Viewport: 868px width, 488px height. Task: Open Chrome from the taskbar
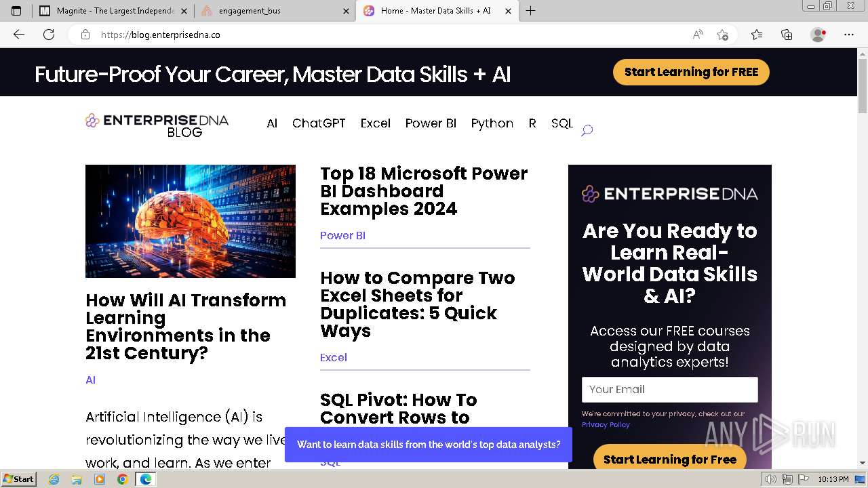(x=122, y=479)
